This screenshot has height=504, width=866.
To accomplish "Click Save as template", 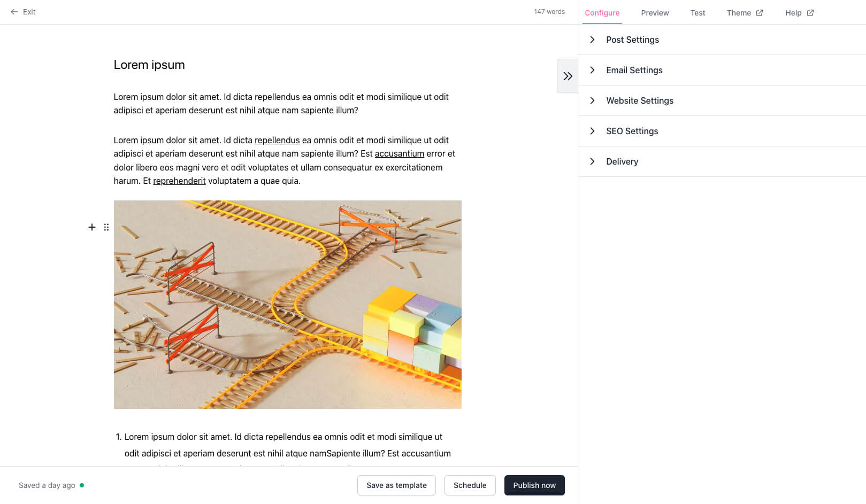I will 396,485.
